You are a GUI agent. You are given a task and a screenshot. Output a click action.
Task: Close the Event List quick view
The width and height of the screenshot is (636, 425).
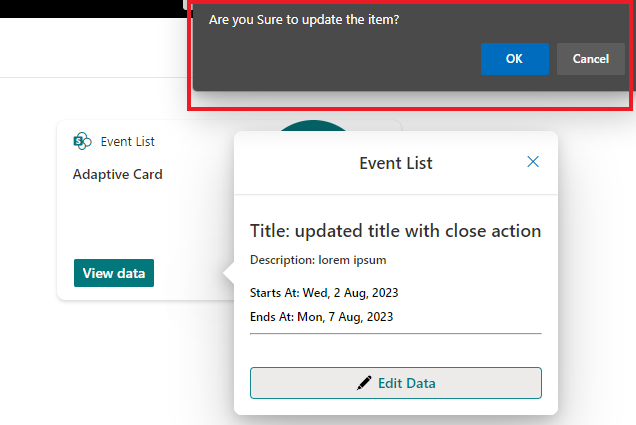(x=533, y=162)
